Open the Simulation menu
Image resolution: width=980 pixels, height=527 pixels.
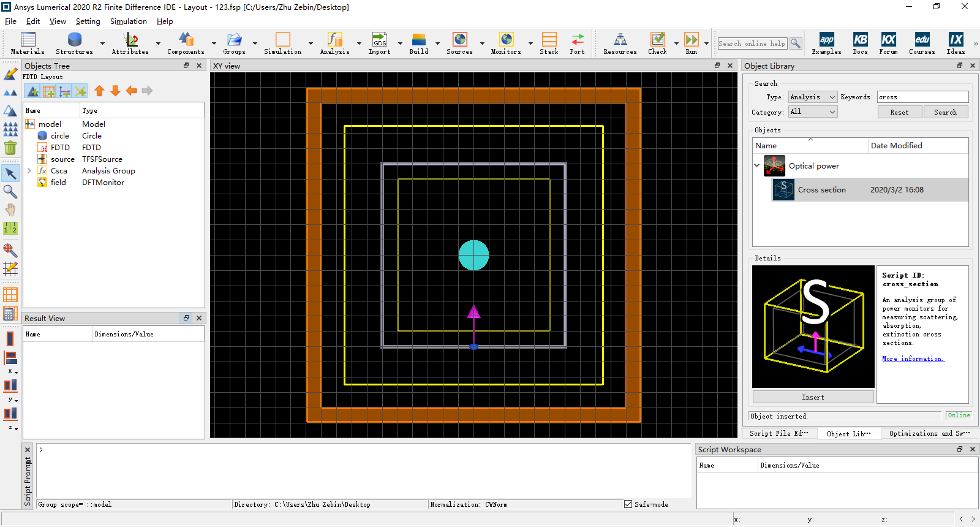click(x=128, y=21)
